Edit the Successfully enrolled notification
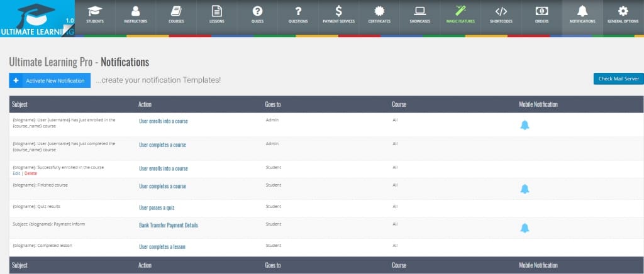Screen dimensions: 644x274 pyautogui.click(x=16, y=173)
